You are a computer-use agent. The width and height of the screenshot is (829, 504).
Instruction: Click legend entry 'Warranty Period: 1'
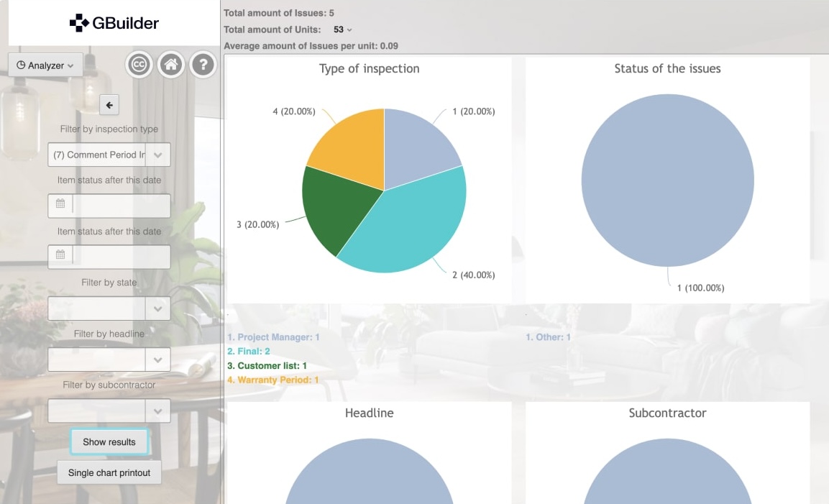[x=272, y=380]
